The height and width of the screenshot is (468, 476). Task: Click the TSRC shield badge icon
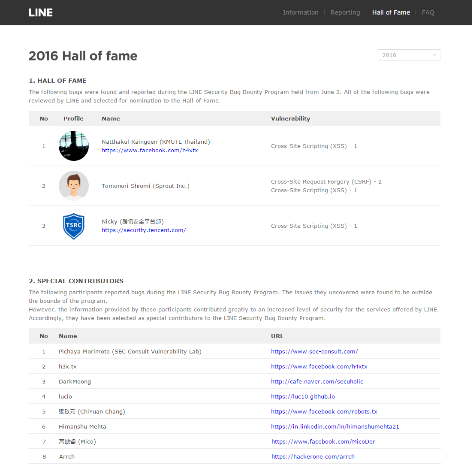click(x=74, y=226)
